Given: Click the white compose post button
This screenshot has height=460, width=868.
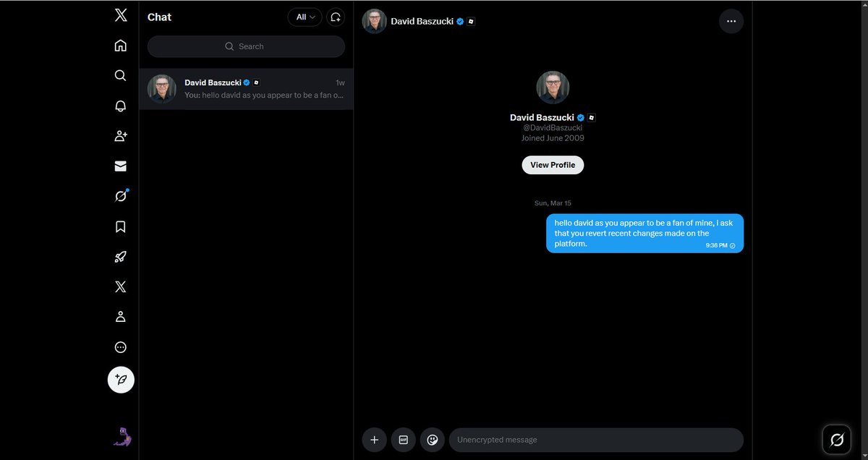Looking at the screenshot, I should [121, 380].
